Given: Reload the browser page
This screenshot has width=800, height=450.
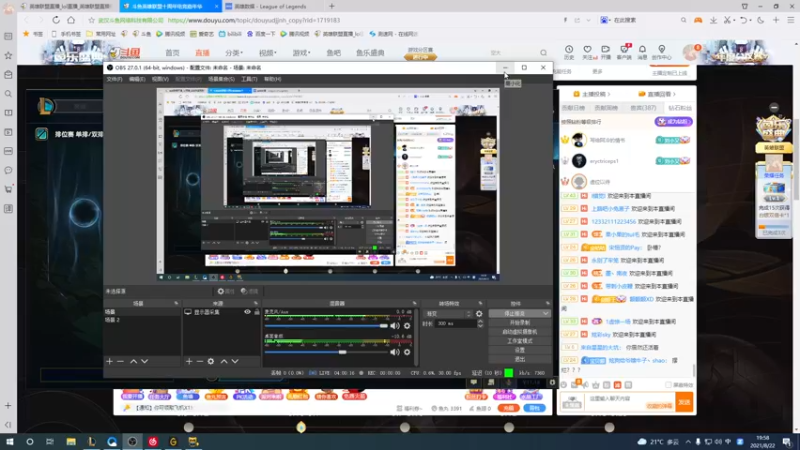Looking at the screenshot, I should click(x=56, y=20).
